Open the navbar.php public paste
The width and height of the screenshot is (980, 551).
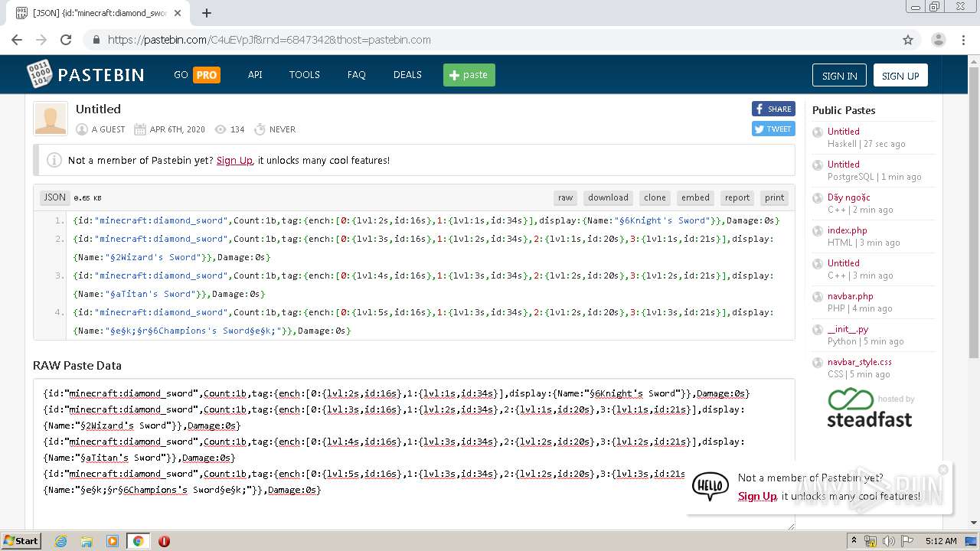[x=850, y=296]
